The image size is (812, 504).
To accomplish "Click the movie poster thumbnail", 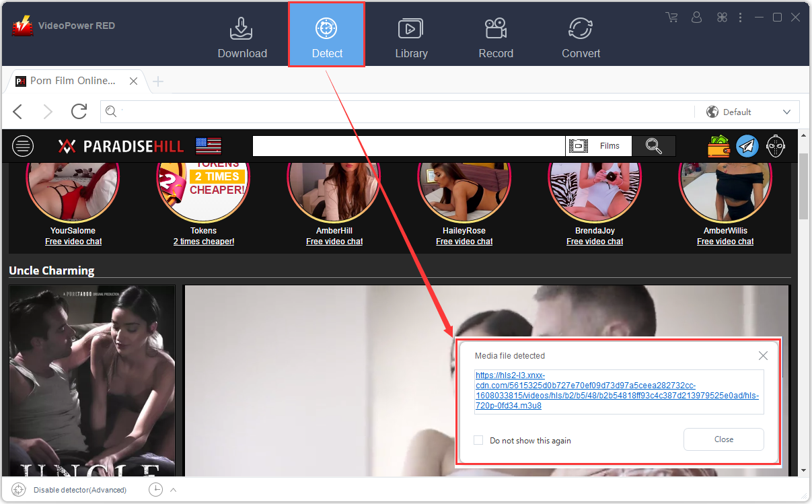I will point(92,381).
